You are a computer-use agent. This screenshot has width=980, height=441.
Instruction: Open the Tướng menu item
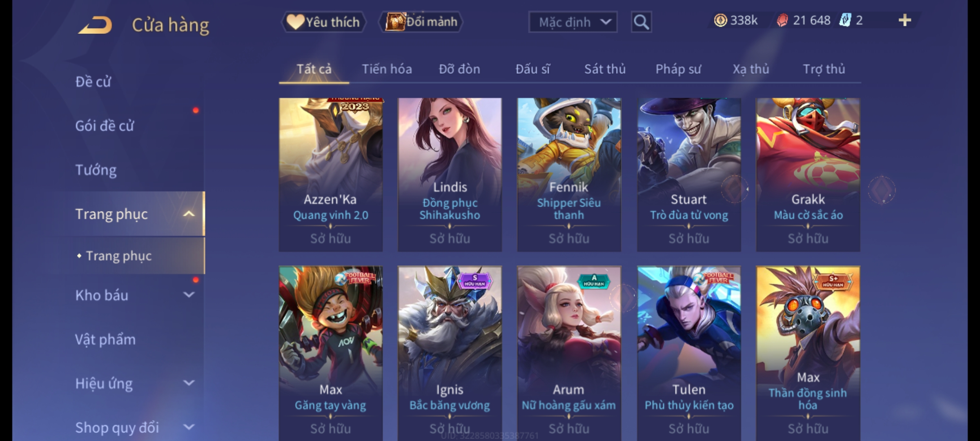[96, 170]
